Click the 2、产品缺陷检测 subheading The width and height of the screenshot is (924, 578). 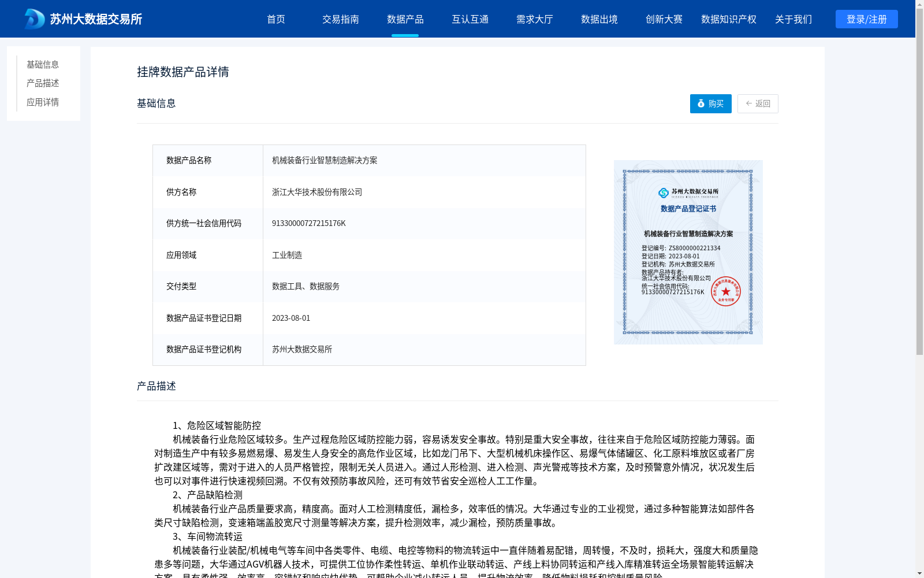207,495
